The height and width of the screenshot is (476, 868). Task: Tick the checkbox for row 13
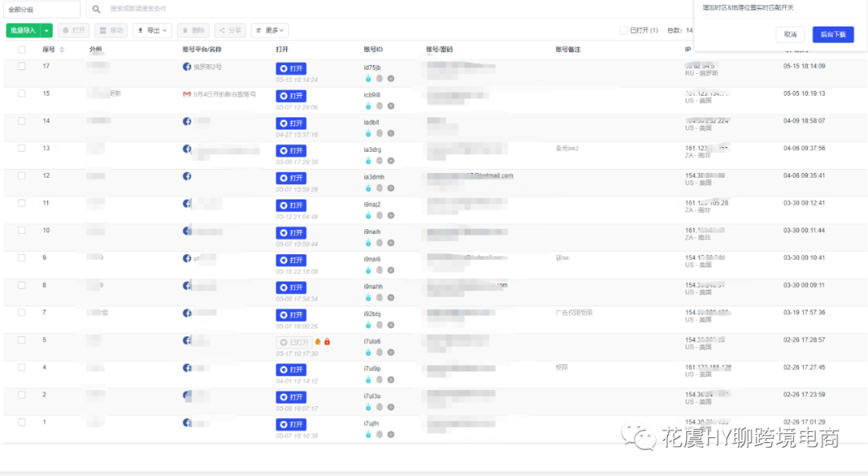(x=22, y=148)
